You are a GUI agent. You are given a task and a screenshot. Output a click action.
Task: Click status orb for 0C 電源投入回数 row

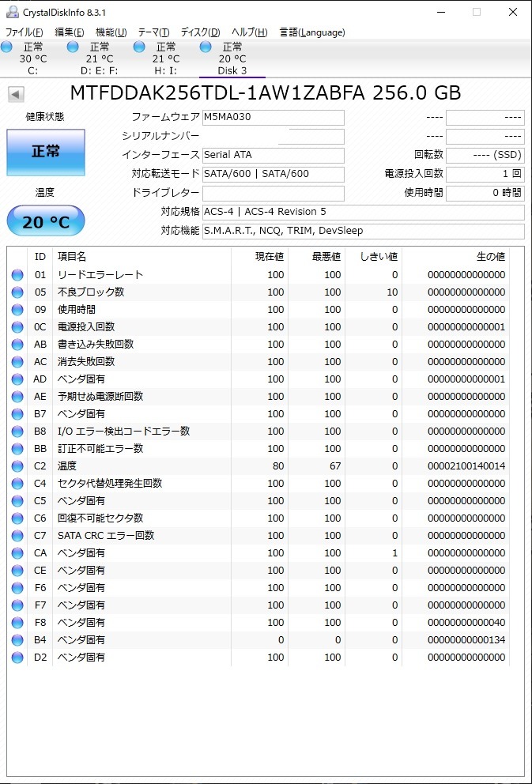click(x=17, y=327)
